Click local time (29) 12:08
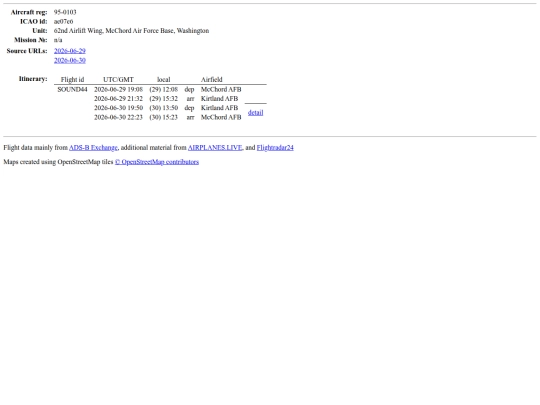540x405 pixels. tap(164, 90)
